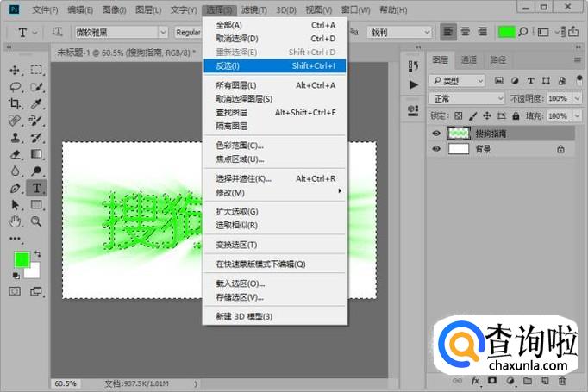The width and height of the screenshot is (588, 392).
Task: Toggle Quick Mask mode icon
Action: click(x=15, y=291)
